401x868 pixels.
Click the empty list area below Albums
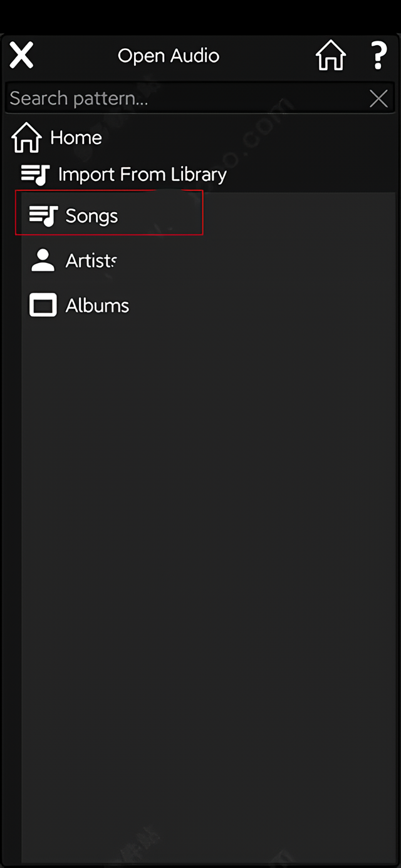(x=207, y=532)
